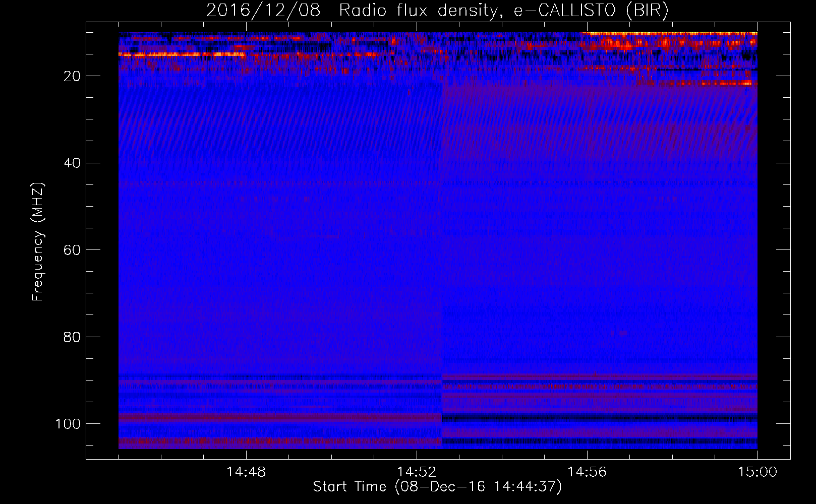This screenshot has height=504, width=816.
Task: Click the plot title 'Radio flux density, e-CALLISTO (BIR)'
Action: point(504,11)
